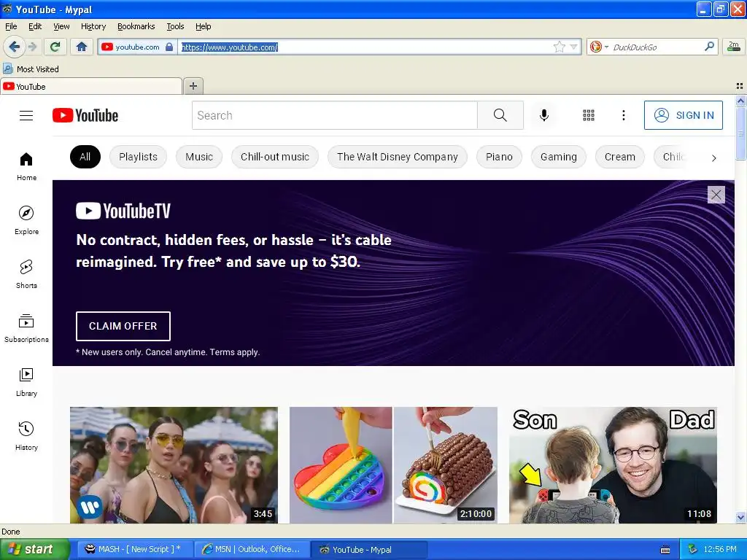Open the Tools menu
Viewport: 747px width, 560px height.
tap(175, 26)
